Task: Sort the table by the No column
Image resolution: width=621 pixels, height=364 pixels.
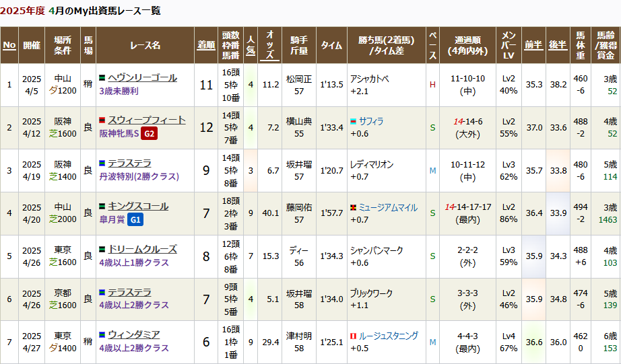Action: 9,45
